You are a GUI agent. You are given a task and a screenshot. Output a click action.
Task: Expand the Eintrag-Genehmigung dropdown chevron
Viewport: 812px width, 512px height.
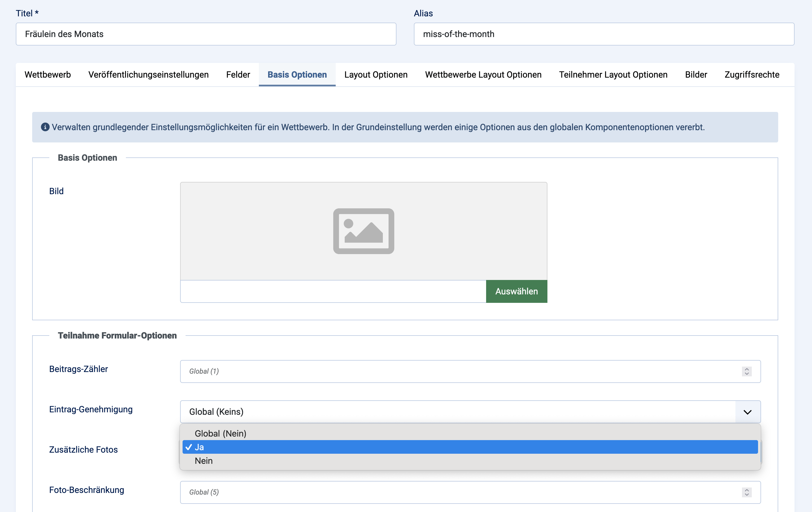[747, 412]
